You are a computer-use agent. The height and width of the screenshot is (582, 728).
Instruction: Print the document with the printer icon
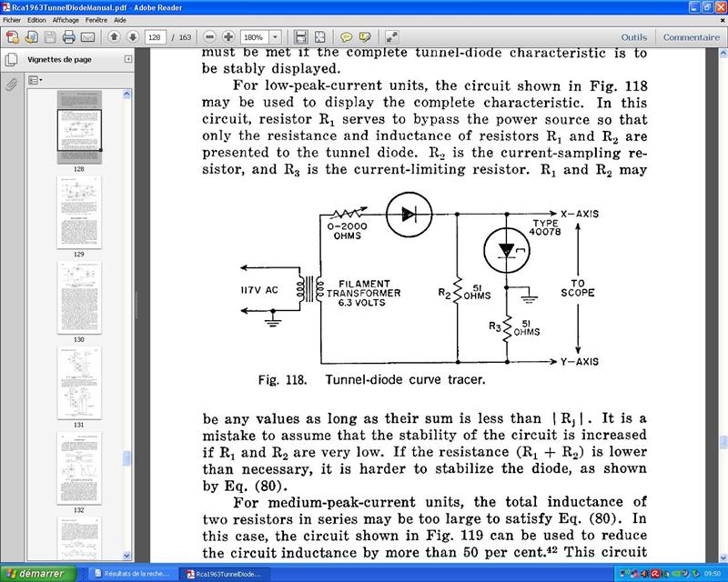click(69, 37)
